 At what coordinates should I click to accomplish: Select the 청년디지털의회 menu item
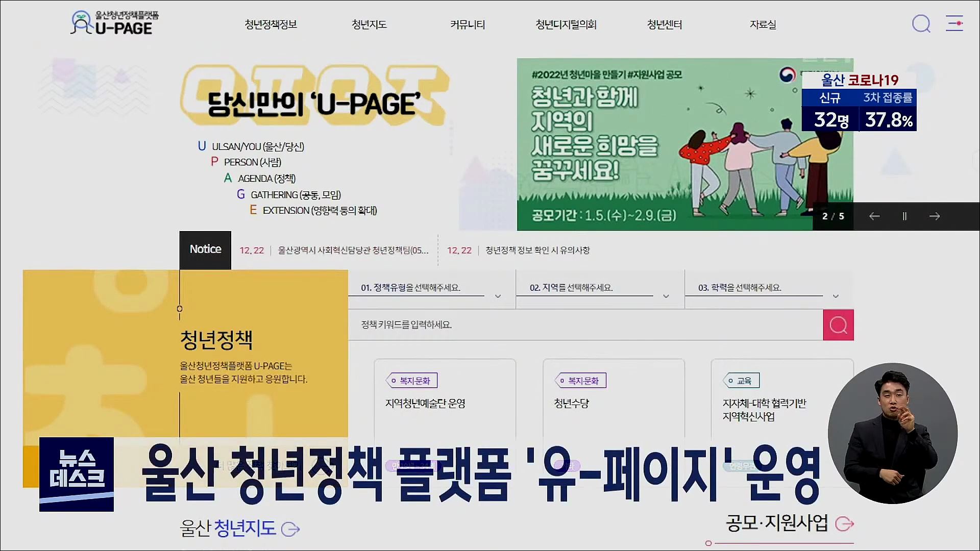(566, 24)
